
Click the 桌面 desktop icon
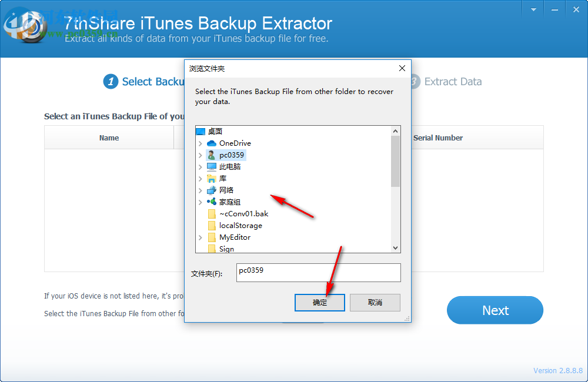pyautogui.click(x=201, y=130)
